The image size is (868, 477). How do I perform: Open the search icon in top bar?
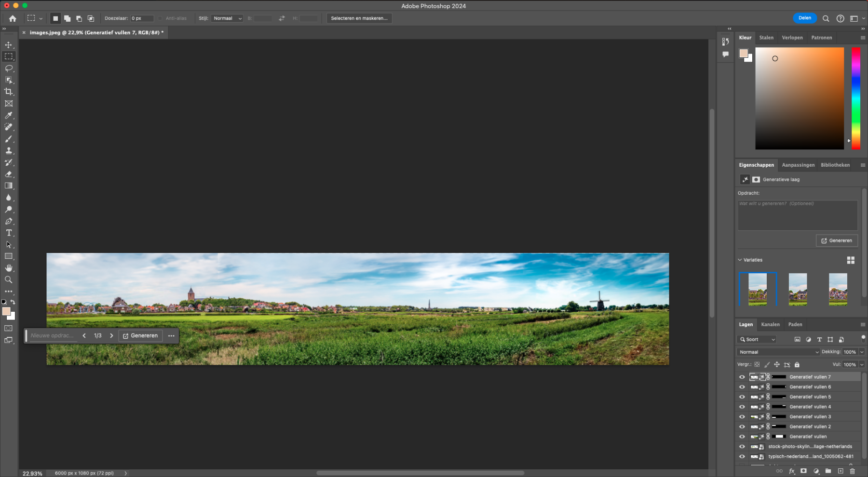point(826,18)
